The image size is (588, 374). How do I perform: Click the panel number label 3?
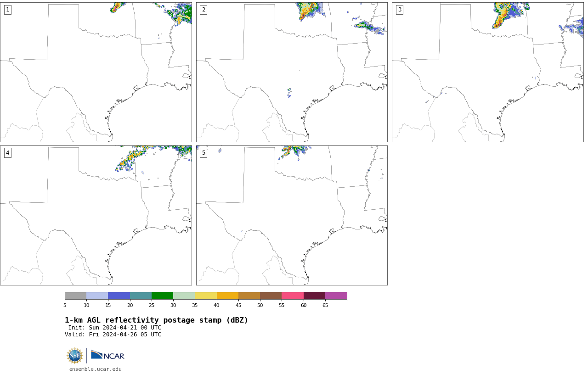tap(400, 10)
